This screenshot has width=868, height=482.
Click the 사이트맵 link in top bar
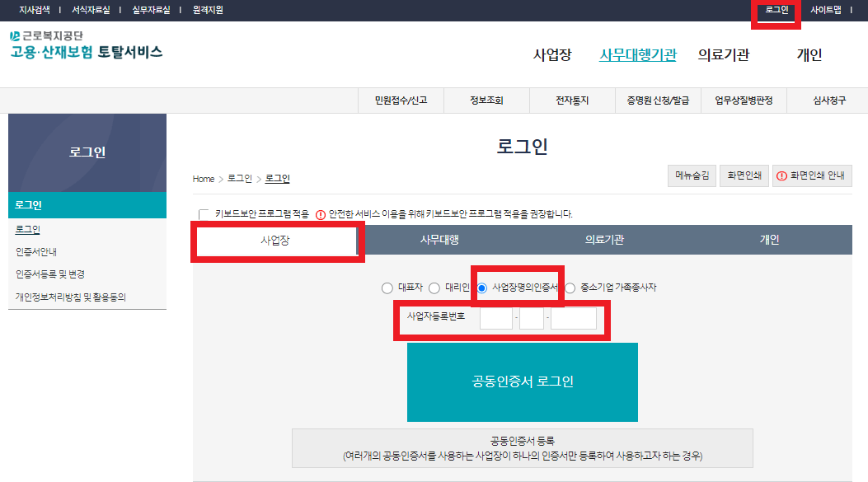[x=827, y=11]
